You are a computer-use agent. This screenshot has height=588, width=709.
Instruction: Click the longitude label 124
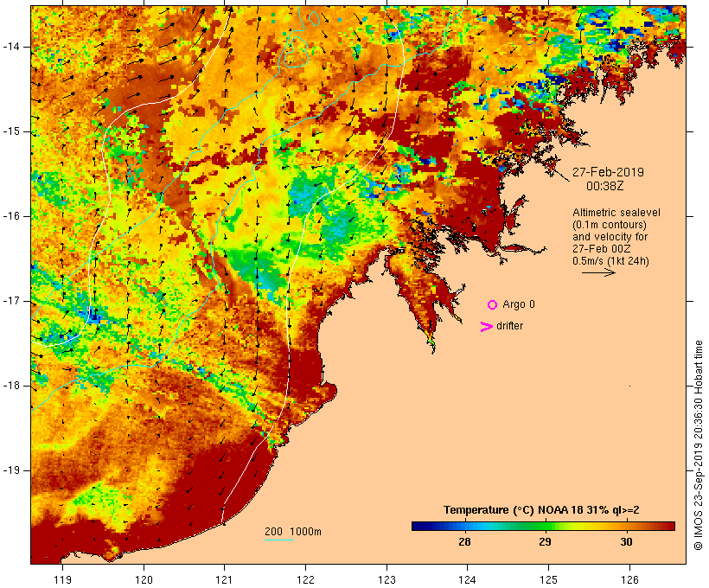coord(467,579)
